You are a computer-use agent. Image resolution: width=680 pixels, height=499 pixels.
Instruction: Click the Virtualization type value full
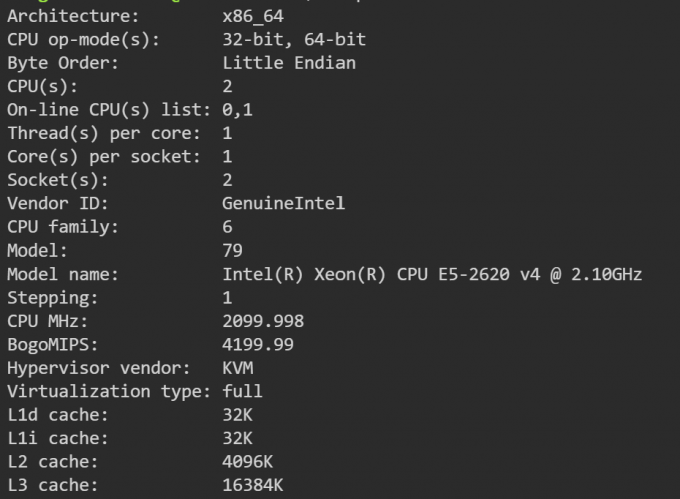[242, 391]
